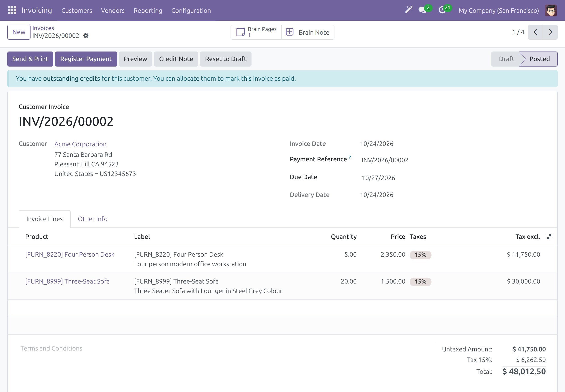Go to previous record arrow
565x392 pixels.
tap(536, 32)
